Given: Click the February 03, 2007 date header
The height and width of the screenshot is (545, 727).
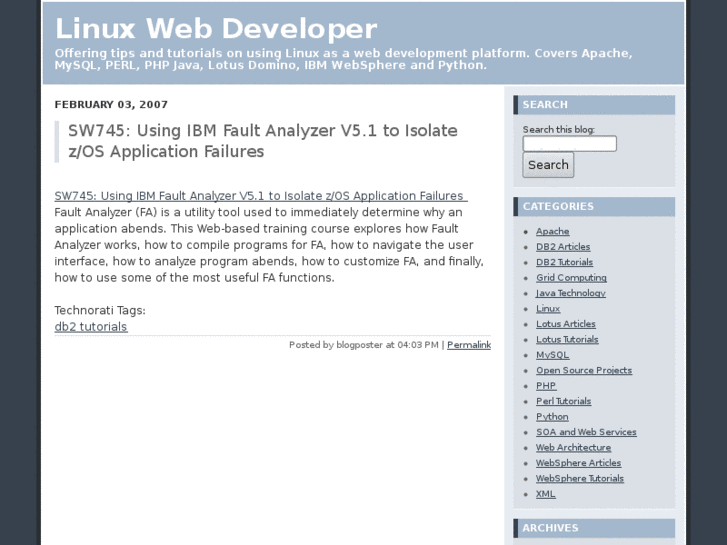Looking at the screenshot, I should coord(111,104).
